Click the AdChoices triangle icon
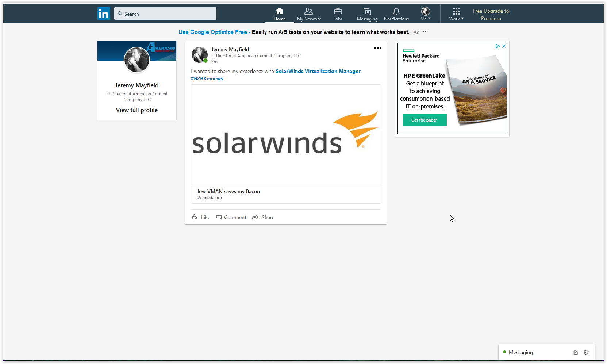Screen dimensions: 607x364 pos(497,46)
